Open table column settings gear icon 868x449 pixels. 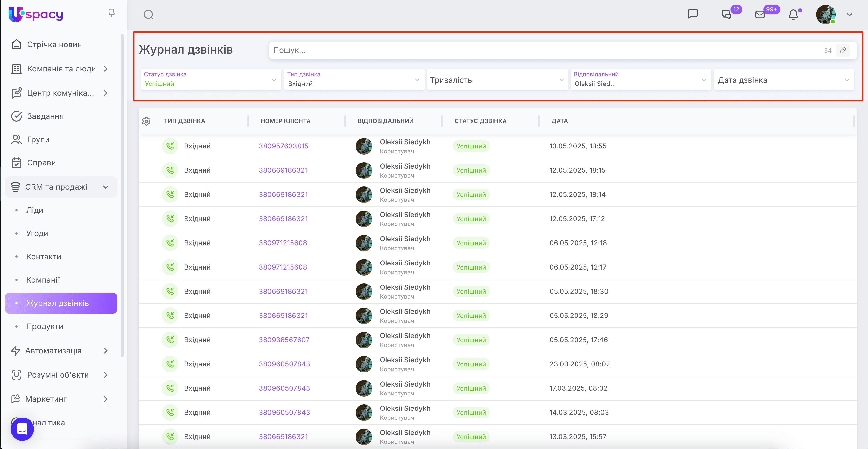coord(146,121)
